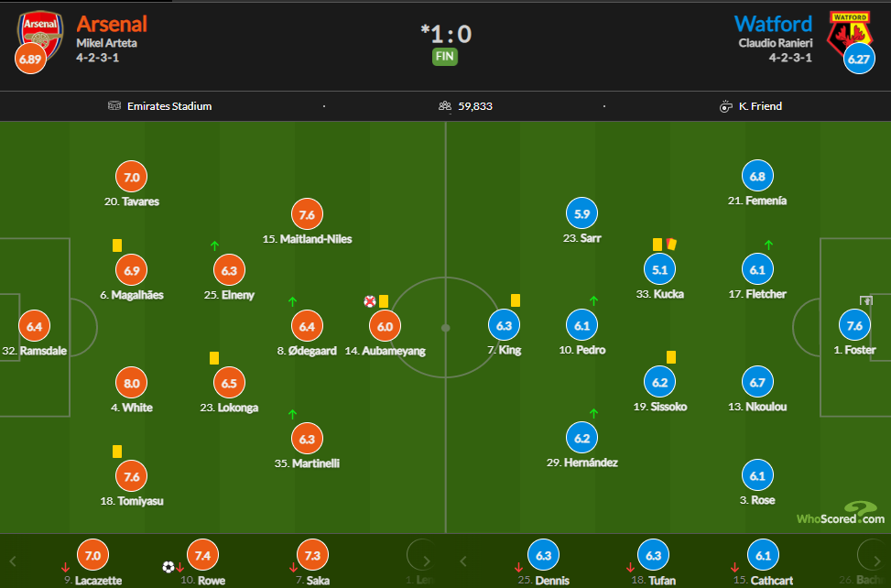This screenshot has width=891, height=588.
Task: Click the Emirates Stadium icon
Action: (114, 105)
